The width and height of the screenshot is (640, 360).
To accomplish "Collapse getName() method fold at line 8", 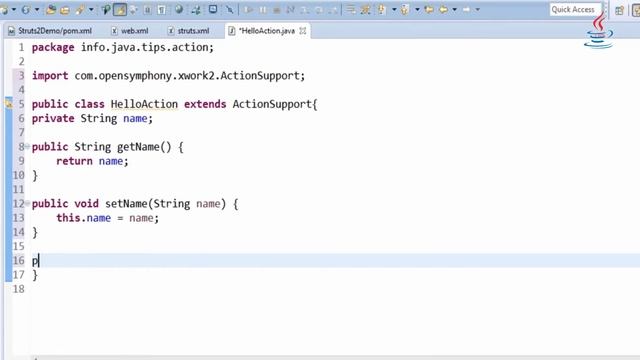I will tap(27, 146).
